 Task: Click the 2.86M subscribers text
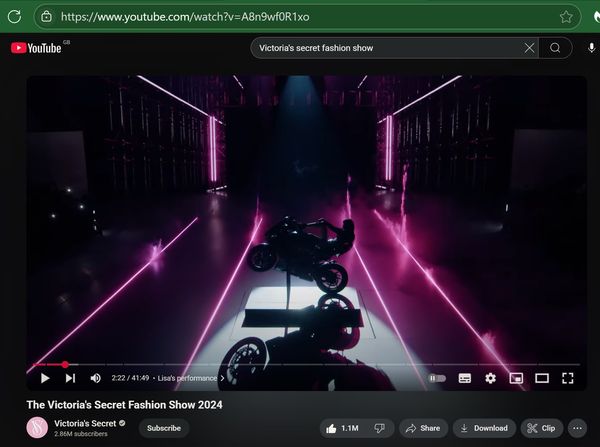coord(81,434)
